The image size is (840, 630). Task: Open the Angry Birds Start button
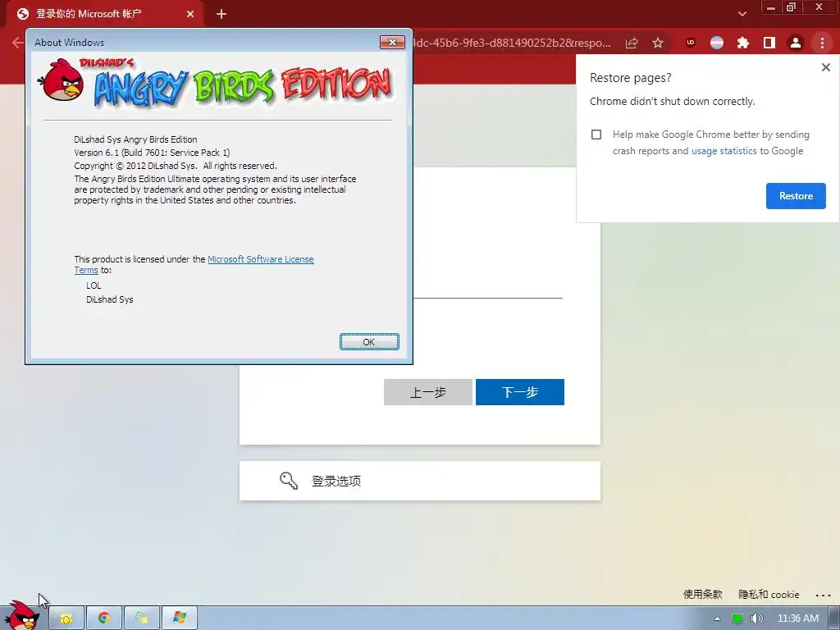coord(21,616)
